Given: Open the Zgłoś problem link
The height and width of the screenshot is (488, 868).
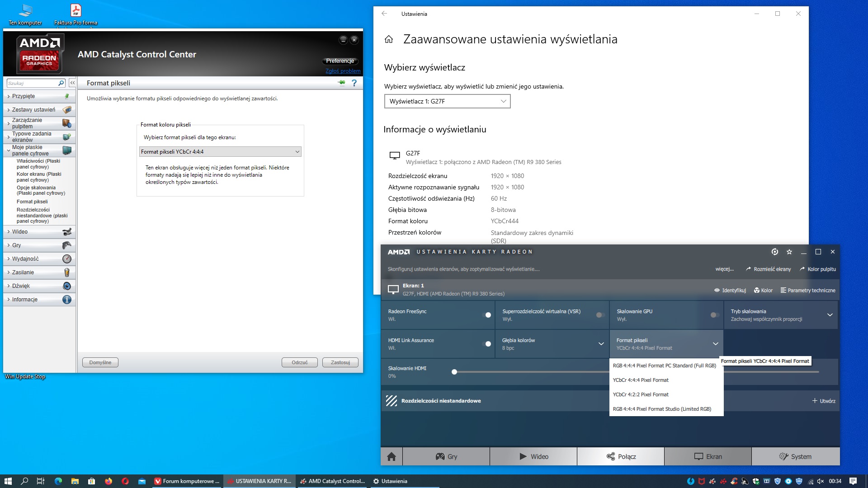Looking at the screenshot, I should point(343,71).
